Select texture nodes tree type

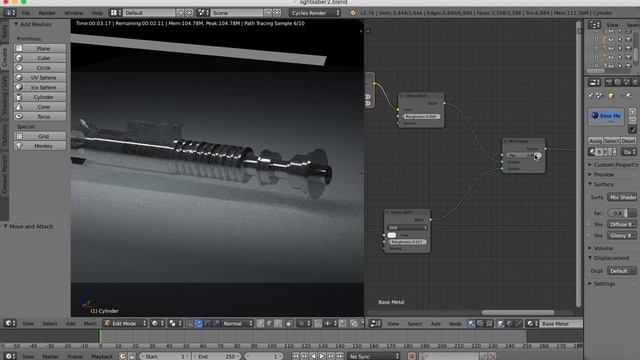489,324
